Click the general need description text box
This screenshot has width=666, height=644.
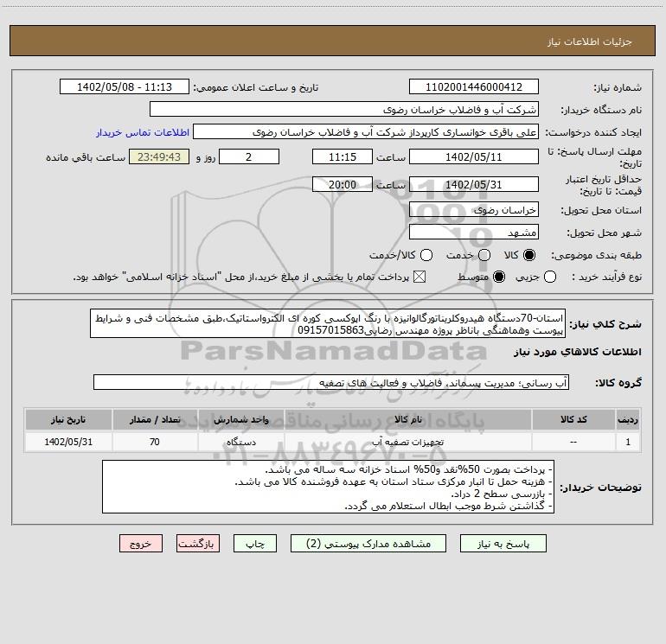click(328, 323)
